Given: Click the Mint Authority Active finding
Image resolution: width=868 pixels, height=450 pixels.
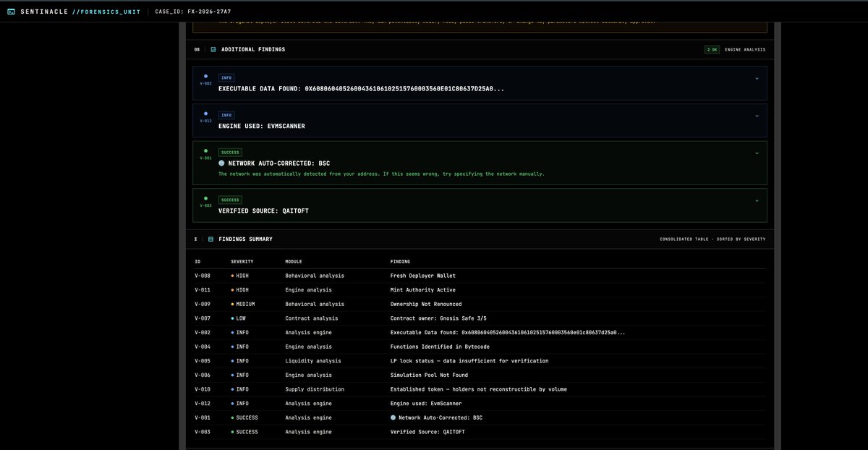Looking at the screenshot, I should pos(423,290).
